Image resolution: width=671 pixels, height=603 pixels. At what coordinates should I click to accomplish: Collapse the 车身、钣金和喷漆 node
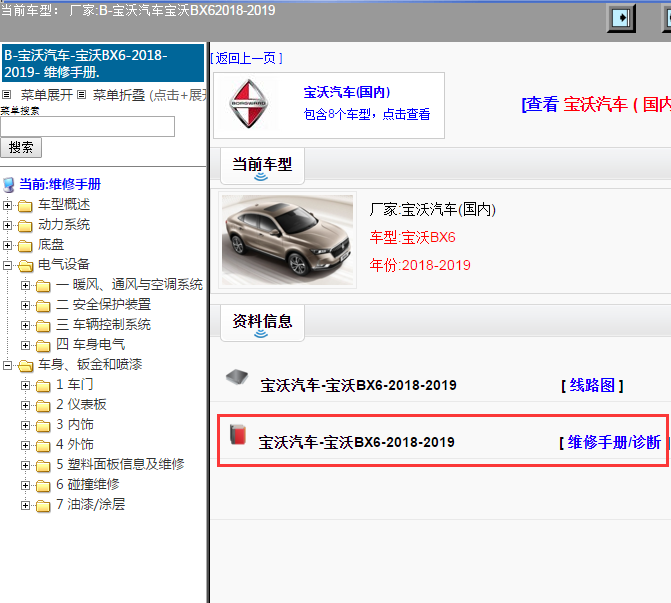pos(7,365)
